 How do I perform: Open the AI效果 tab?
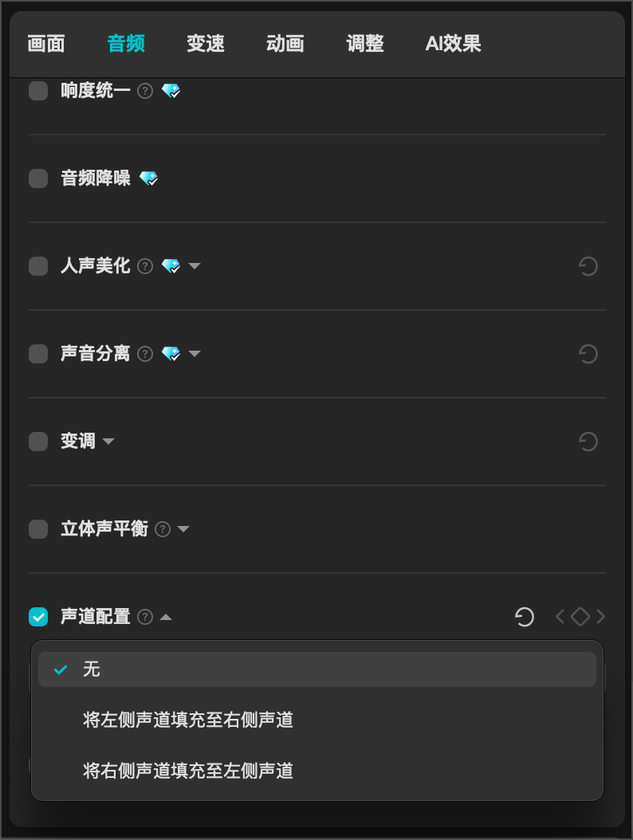point(453,43)
